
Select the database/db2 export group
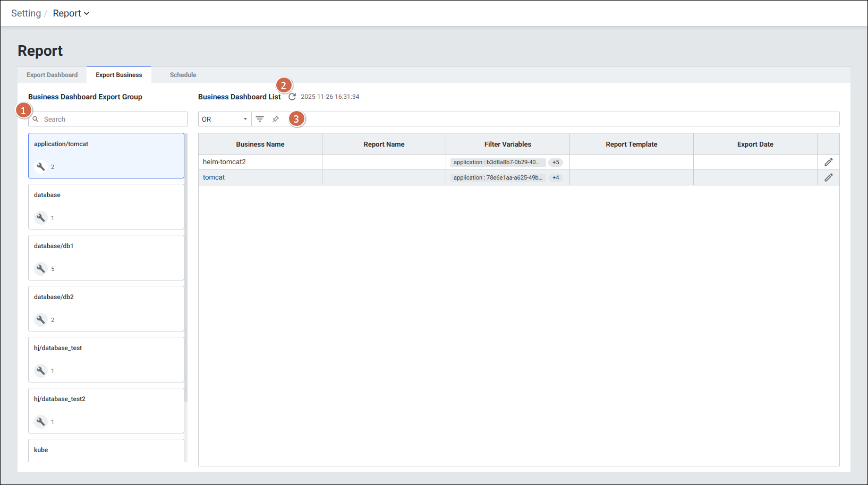point(106,308)
